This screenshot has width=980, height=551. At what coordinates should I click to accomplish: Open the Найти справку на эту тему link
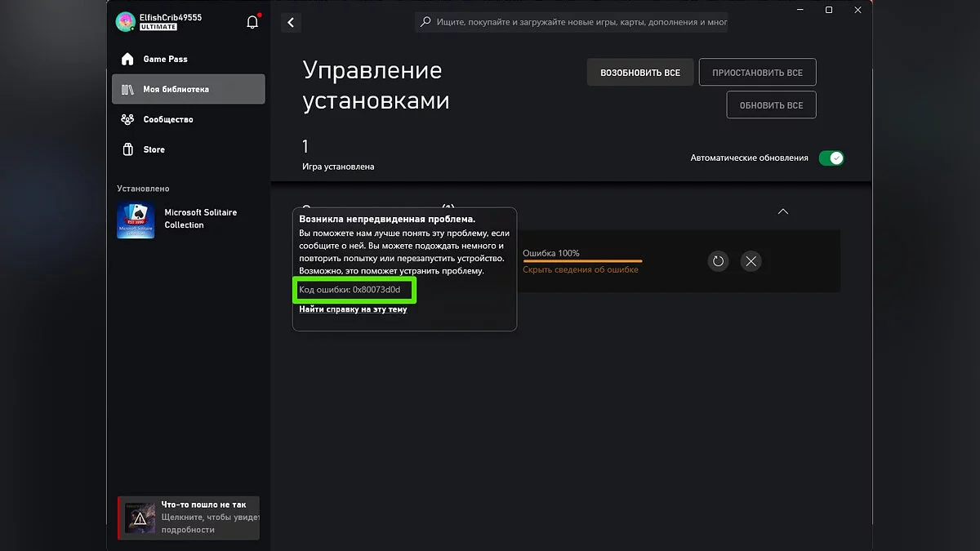click(353, 309)
